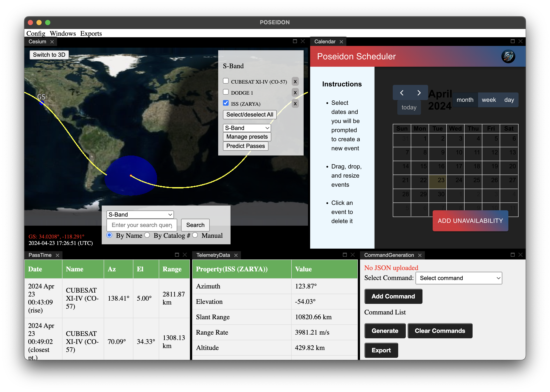This screenshot has width=550, height=392.
Task: Switch to the PassTime tab
Action: [40, 255]
